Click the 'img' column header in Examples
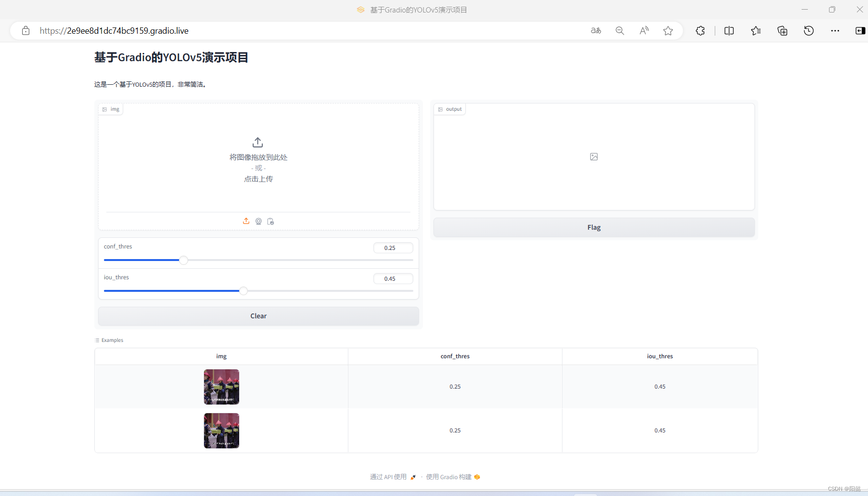The image size is (868, 496). 221,356
